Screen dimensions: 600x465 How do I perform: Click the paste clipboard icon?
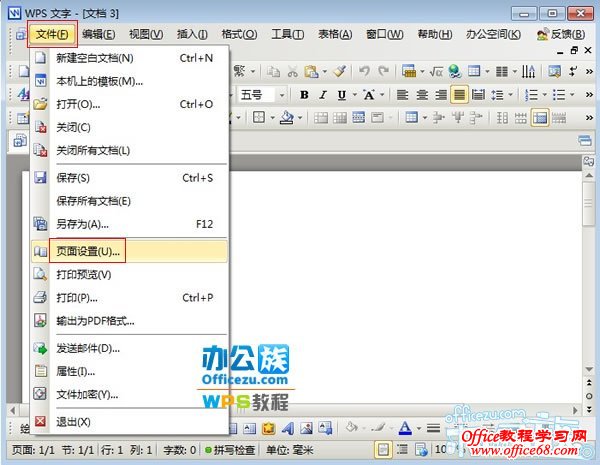(x=311, y=72)
